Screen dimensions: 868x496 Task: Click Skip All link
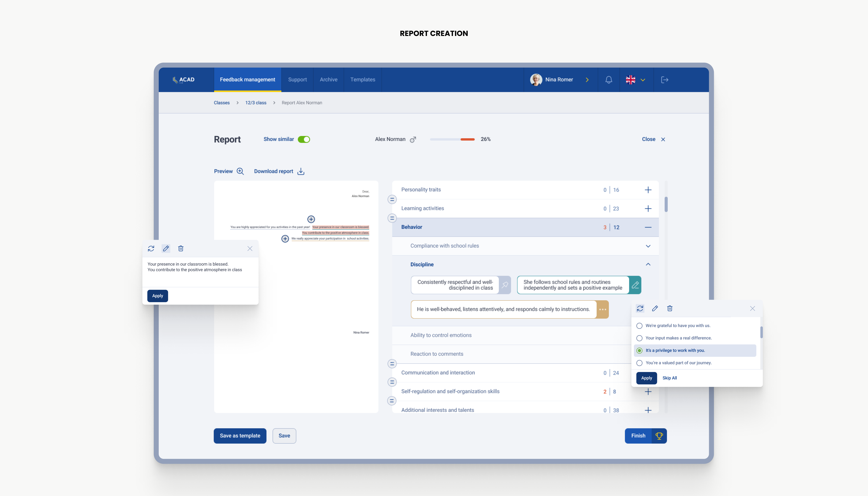669,378
